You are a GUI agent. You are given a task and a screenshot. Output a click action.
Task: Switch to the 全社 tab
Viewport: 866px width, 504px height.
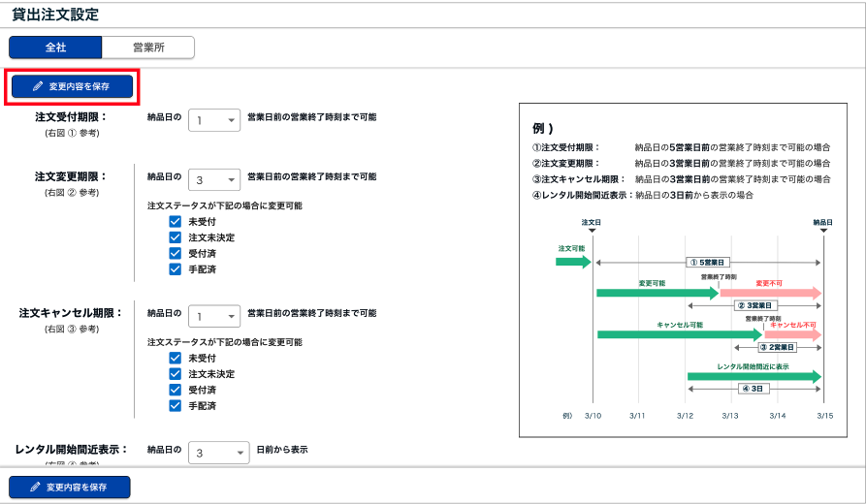[55, 47]
